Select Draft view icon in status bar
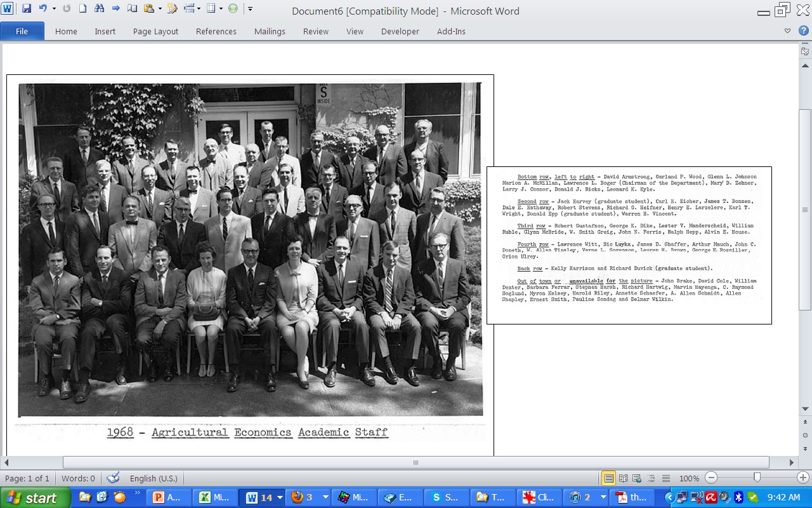 click(665, 478)
